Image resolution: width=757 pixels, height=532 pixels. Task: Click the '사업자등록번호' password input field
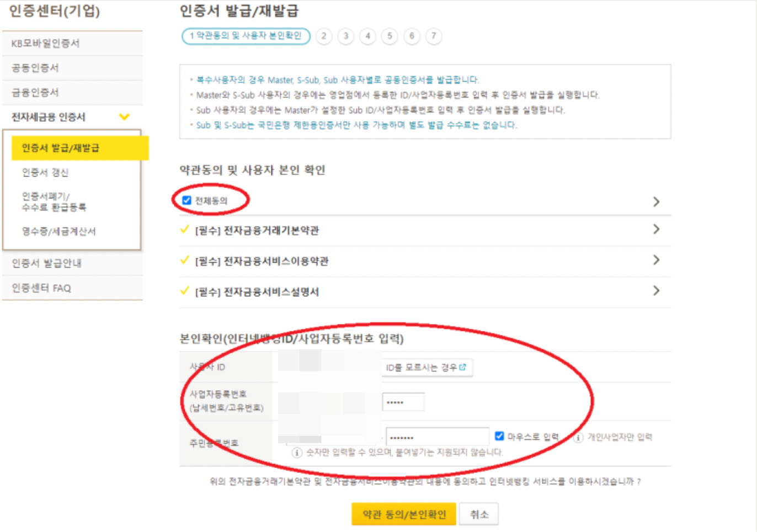[403, 402]
